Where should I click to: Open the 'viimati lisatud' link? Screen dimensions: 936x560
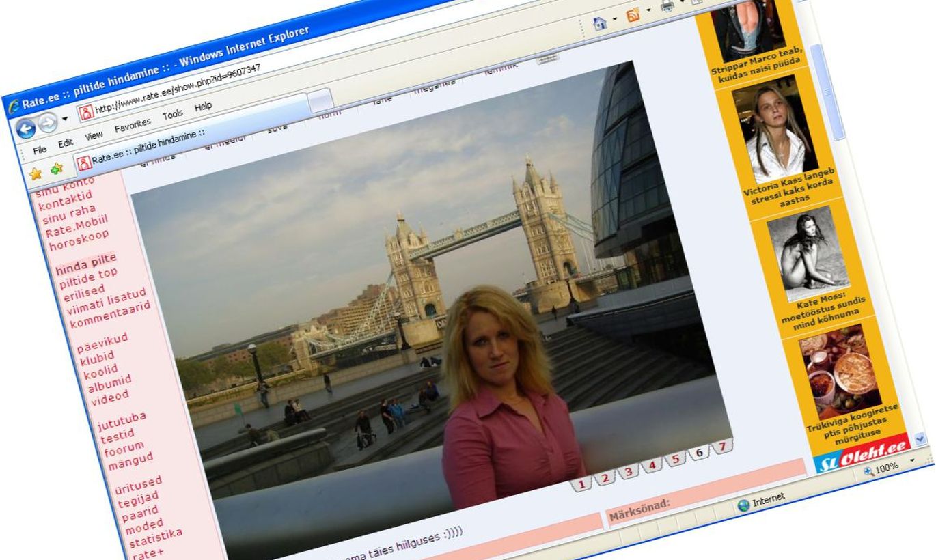point(107,301)
